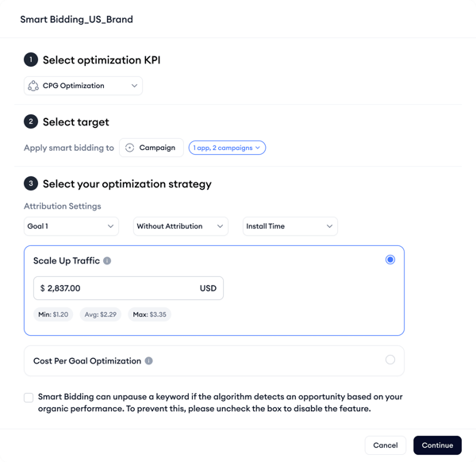This screenshot has height=462, width=476.
Task: Click the step 3 number badge
Action: [x=31, y=183]
